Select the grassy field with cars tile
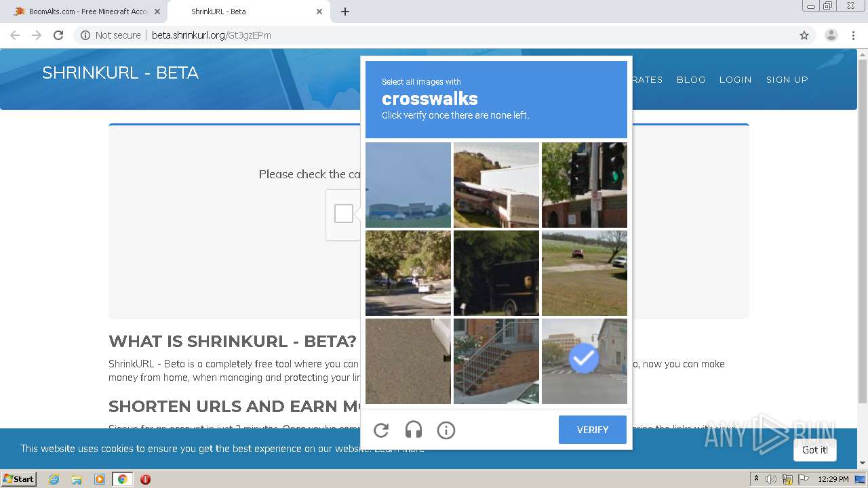 click(x=585, y=273)
